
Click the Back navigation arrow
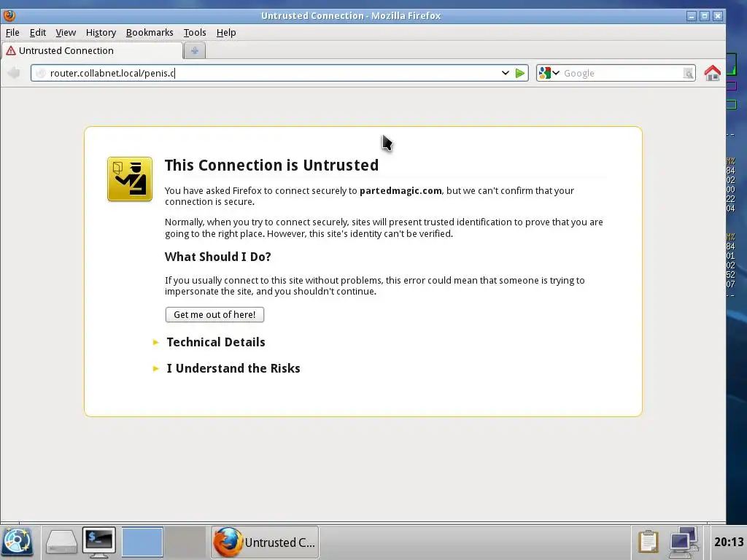(x=14, y=73)
